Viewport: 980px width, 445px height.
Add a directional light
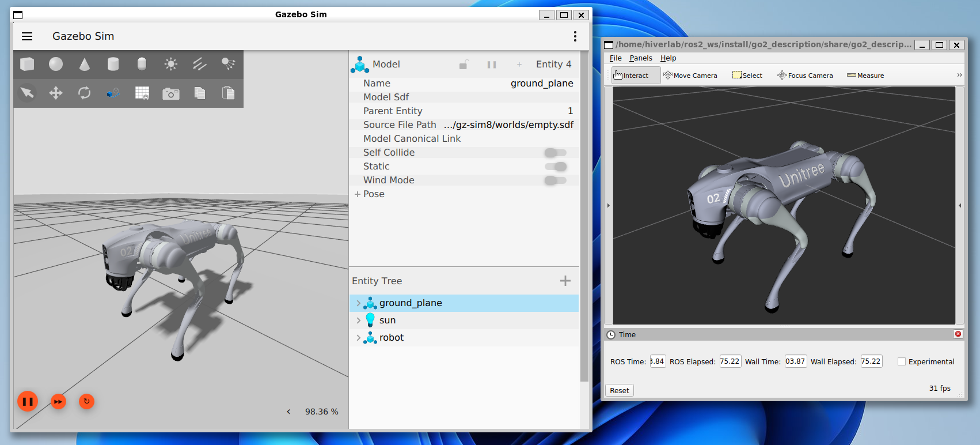tap(200, 64)
